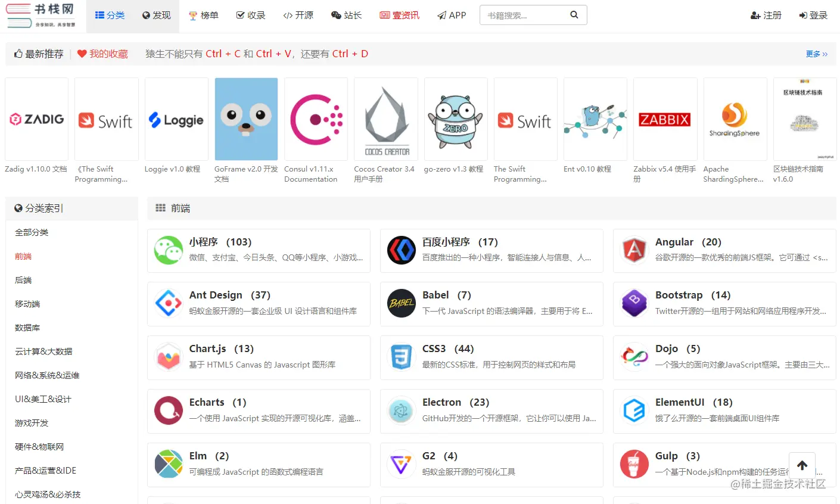Open the 分类 menu
This screenshot has height=504, width=840.
110,15
